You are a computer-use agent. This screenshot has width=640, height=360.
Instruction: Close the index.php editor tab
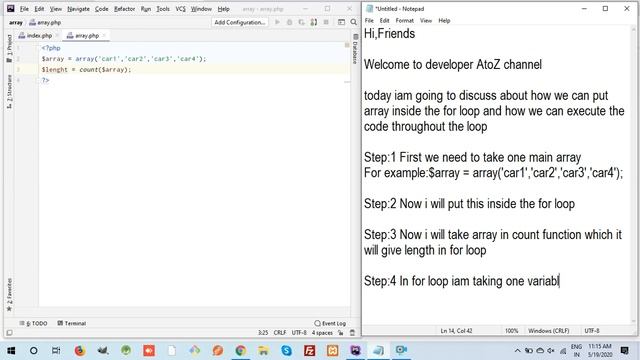point(57,36)
